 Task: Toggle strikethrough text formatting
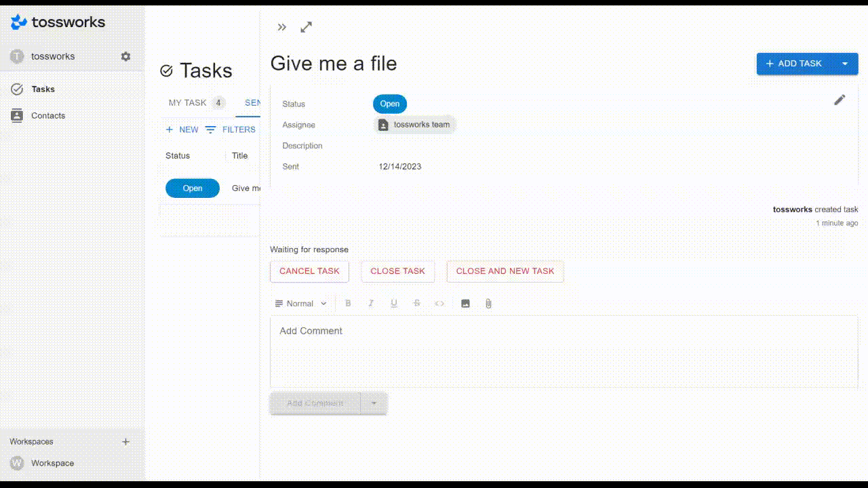[417, 304]
